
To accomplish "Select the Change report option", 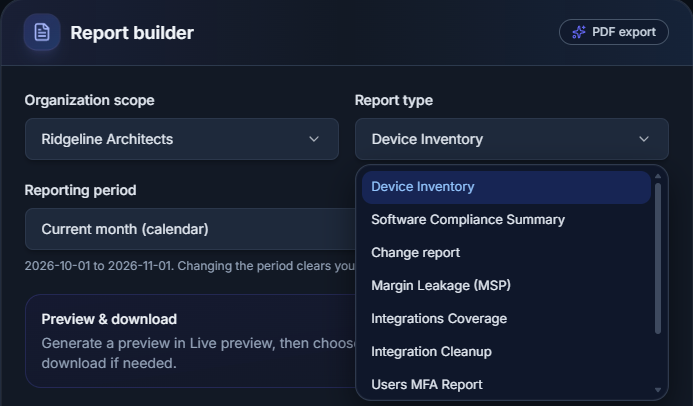I will coord(506,253).
